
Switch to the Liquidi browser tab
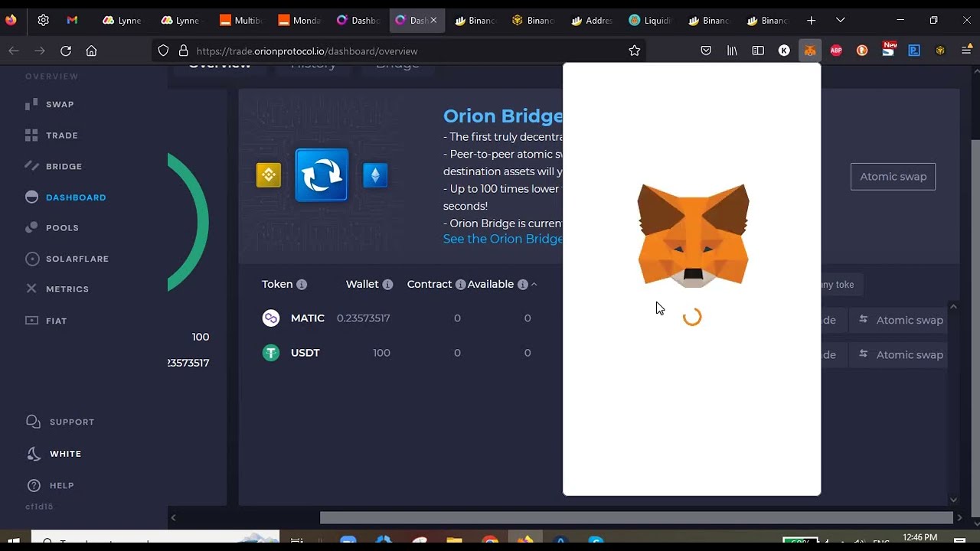tap(650, 20)
